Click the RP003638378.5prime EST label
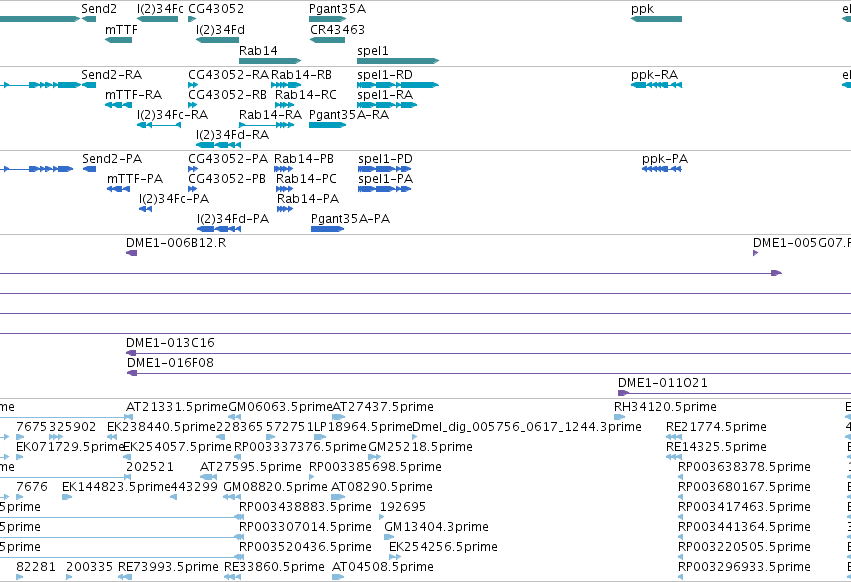Screen dimensions: 851x582 [x=744, y=467]
